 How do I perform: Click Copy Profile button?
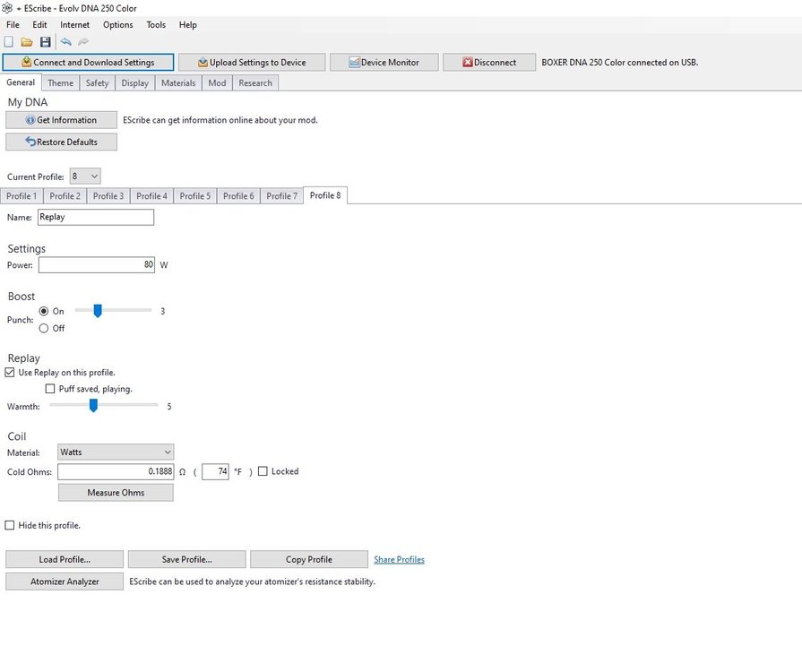point(309,559)
